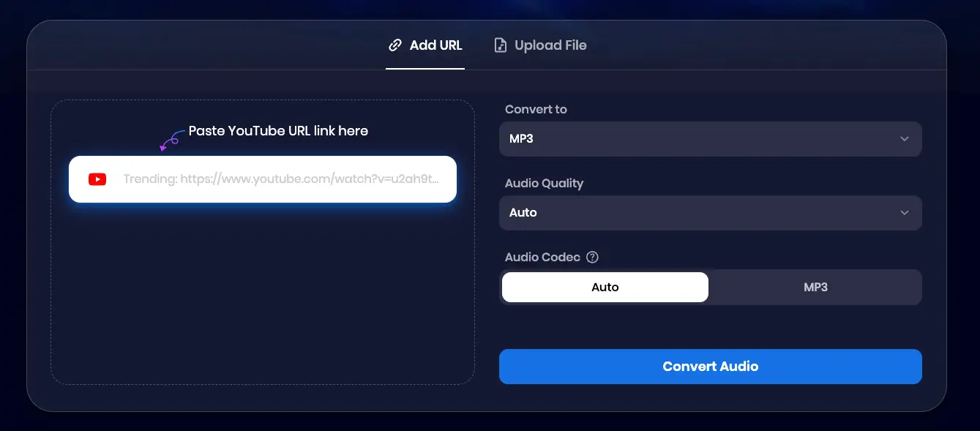
Task: Click the YouTube URL input field
Action: [281, 179]
